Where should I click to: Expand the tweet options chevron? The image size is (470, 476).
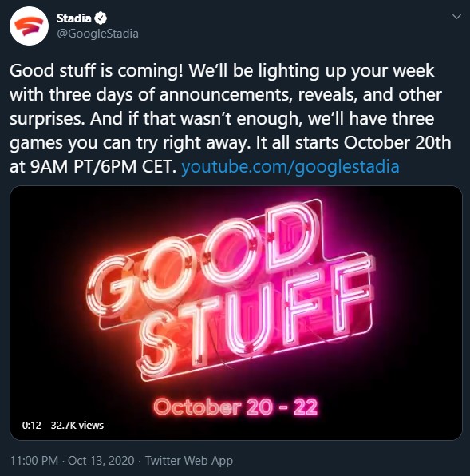click(x=456, y=17)
